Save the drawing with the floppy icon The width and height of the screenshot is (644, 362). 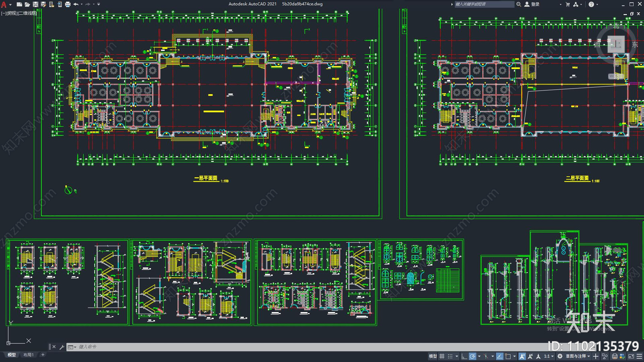pos(35,4)
